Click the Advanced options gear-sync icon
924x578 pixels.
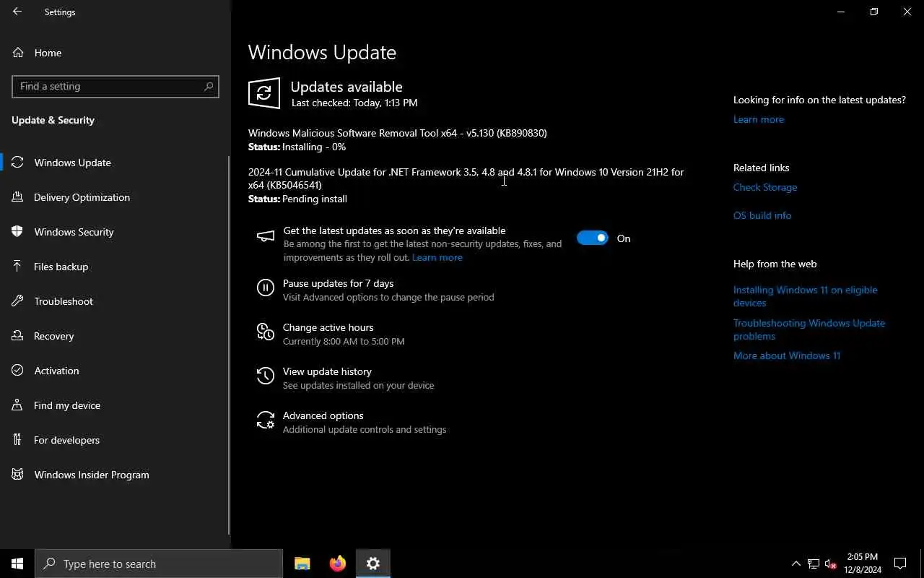pyautogui.click(x=266, y=420)
